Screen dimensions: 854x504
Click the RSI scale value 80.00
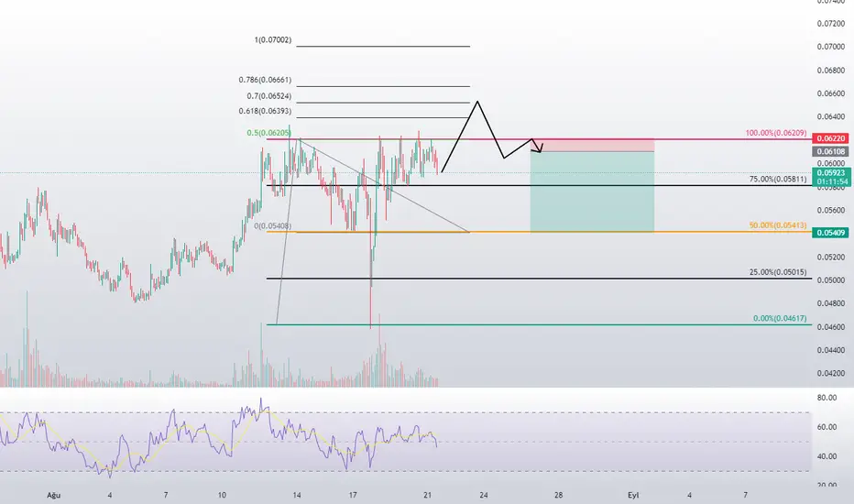(827, 398)
